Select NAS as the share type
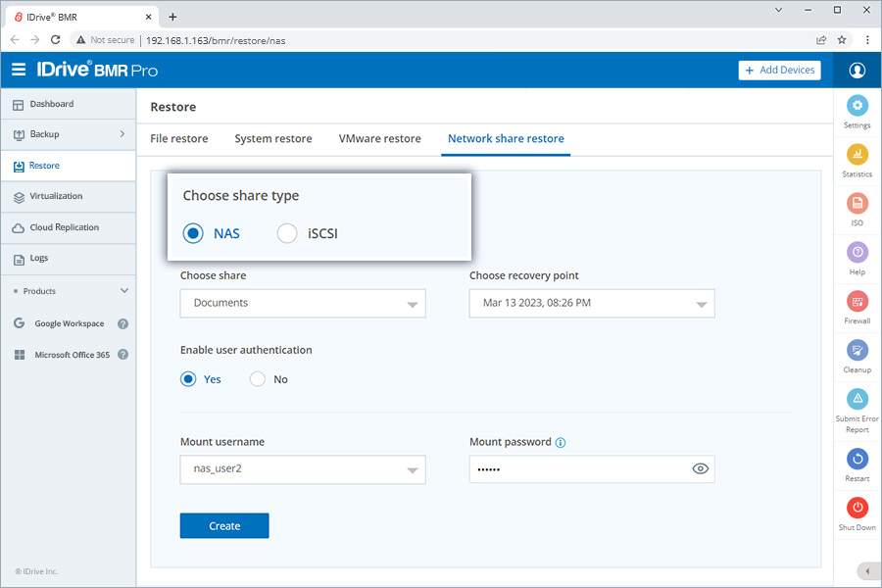This screenshot has height=588, width=882. tap(193, 233)
